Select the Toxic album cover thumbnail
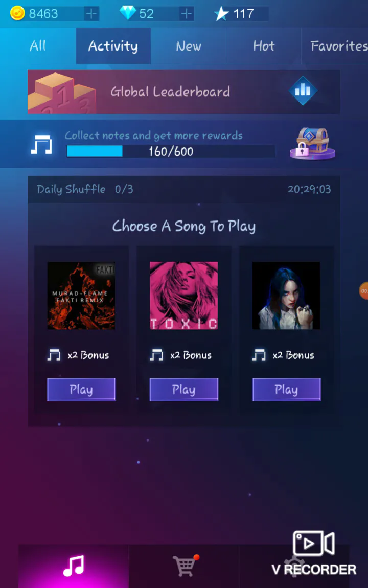 (x=183, y=296)
